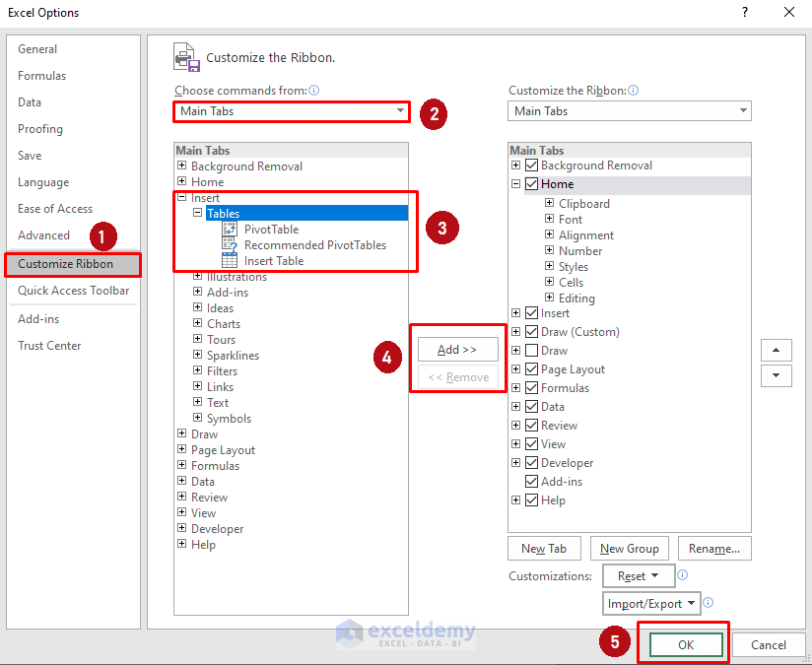Open the Reset dropdown
The width and height of the screenshot is (812, 665).
pos(639,576)
